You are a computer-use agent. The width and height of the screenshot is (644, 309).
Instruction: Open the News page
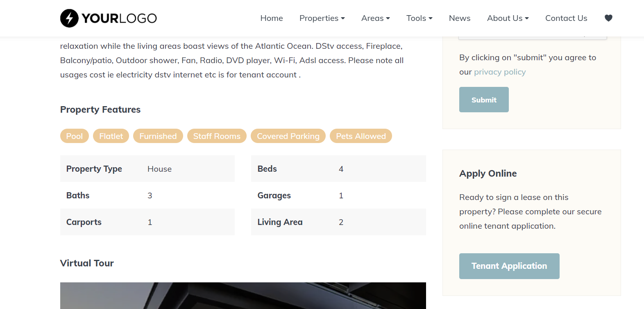460,18
